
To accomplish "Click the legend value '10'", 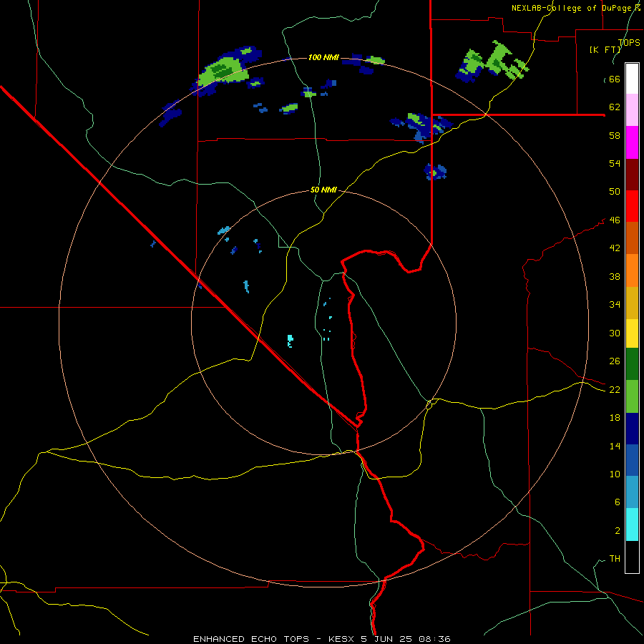I will pos(615,474).
